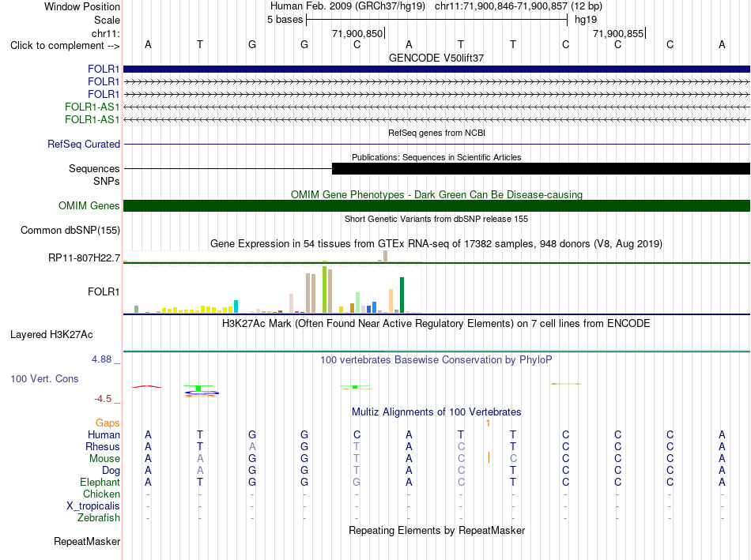Click the orange '1' gap marker in Gaps row
This screenshot has height=560, width=751.
click(x=488, y=423)
